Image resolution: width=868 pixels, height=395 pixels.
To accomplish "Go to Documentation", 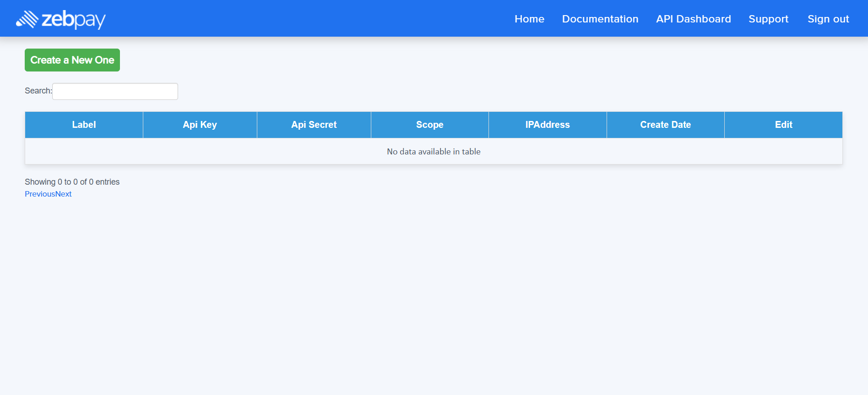I will pyautogui.click(x=600, y=19).
